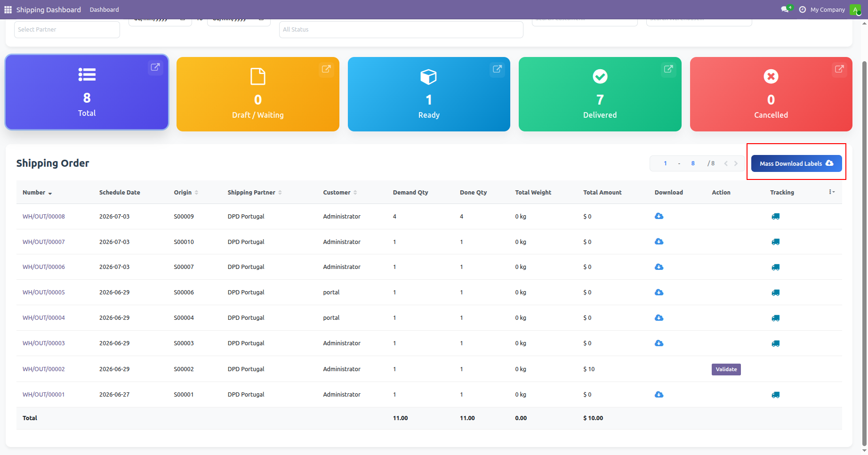Viewport: 868px width, 455px height.
Task: Download label for WH/OUT/00008
Action: 659,216
